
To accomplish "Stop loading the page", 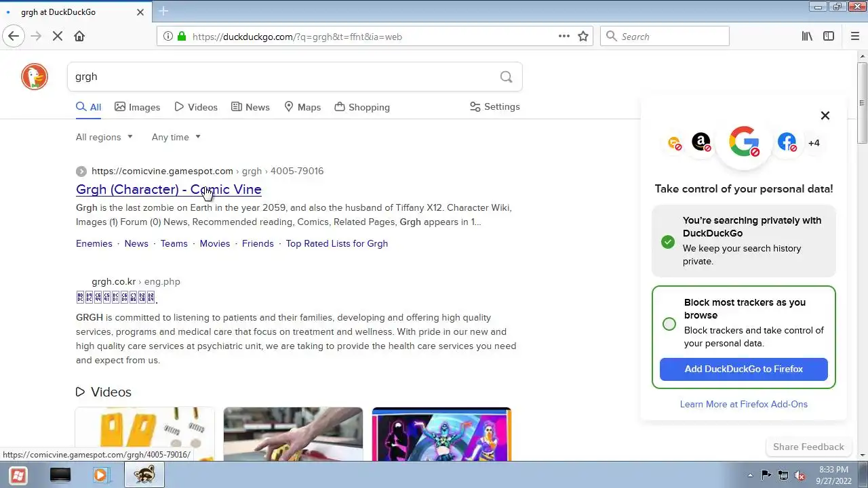I will tap(58, 36).
